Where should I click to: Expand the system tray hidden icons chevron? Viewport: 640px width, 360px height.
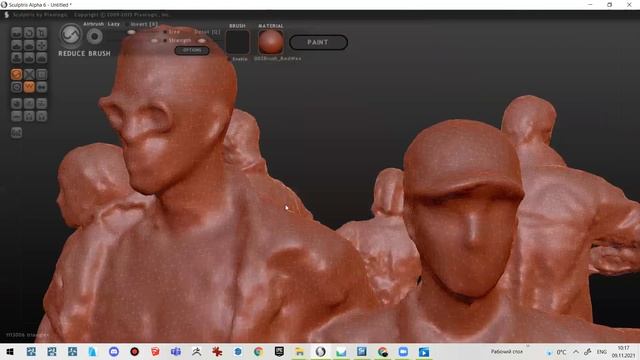coord(576,352)
